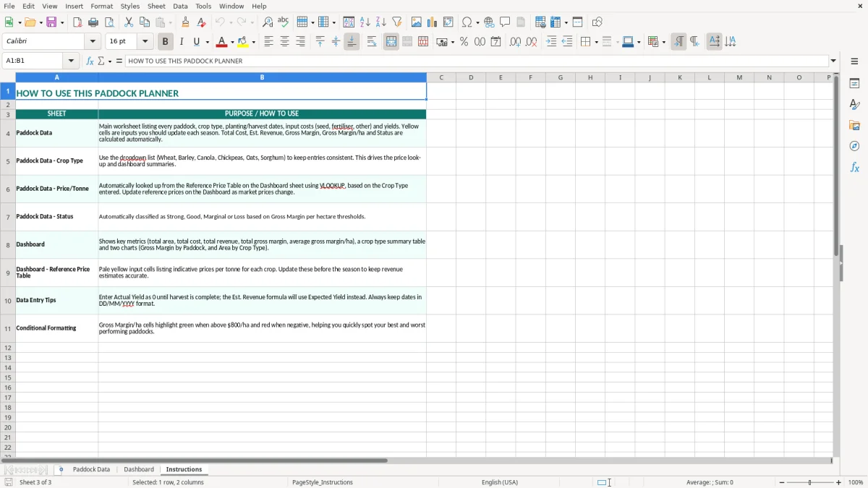Viewport: 868px width, 488px height.
Task: Toggle Freeze Rows and Columns
Action: (x=556, y=22)
